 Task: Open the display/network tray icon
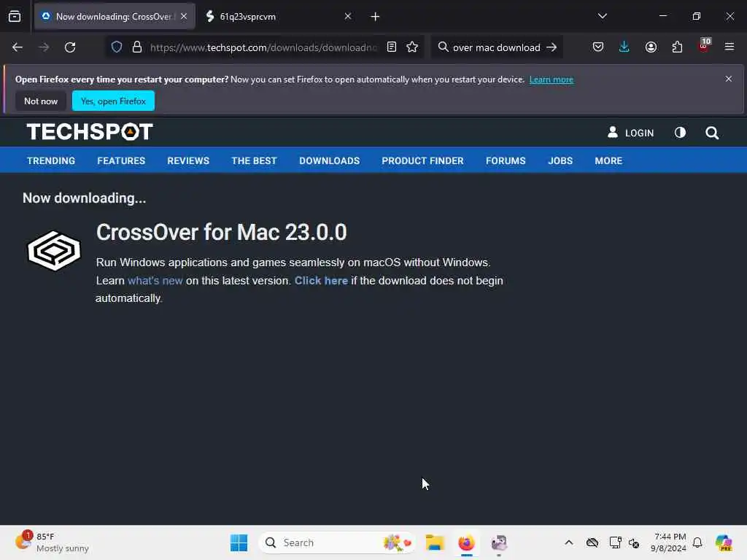[x=615, y=542]
